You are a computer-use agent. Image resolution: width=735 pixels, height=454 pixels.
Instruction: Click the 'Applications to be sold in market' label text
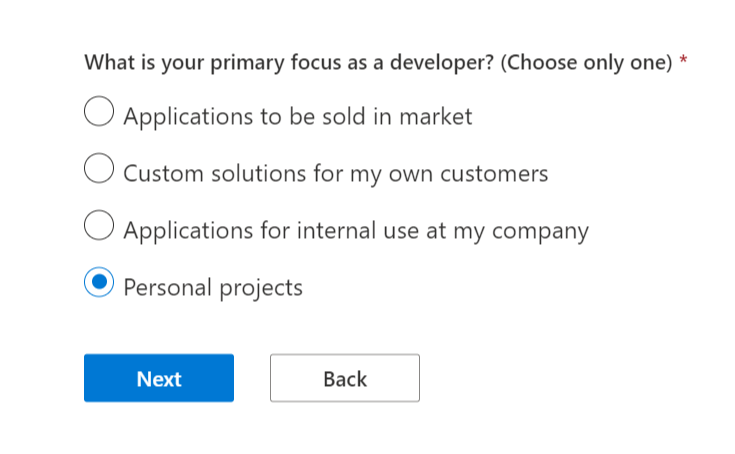[297, 116]
